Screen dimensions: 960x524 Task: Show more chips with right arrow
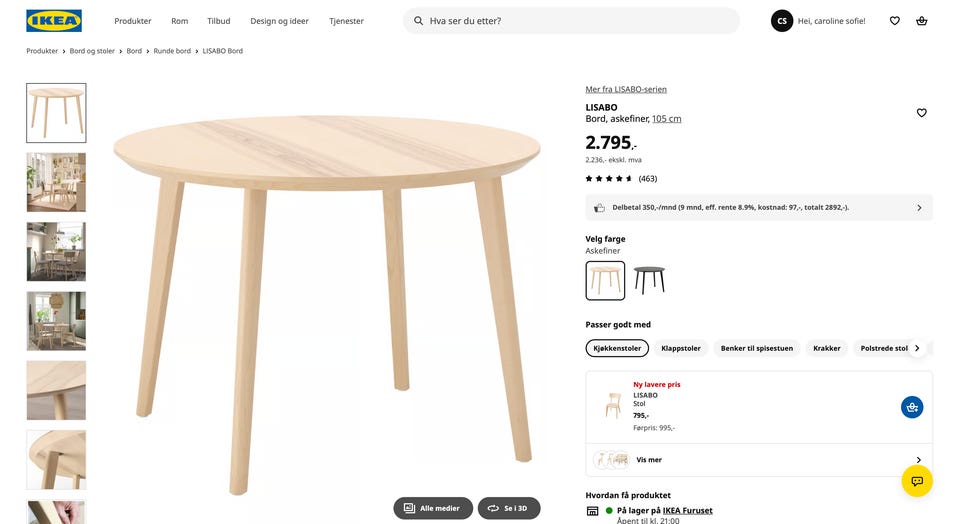coord(917,348)
